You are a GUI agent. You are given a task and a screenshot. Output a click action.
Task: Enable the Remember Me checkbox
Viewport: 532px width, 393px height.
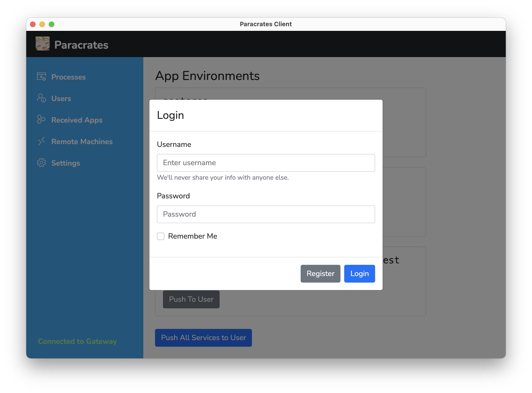pos(161,236)
